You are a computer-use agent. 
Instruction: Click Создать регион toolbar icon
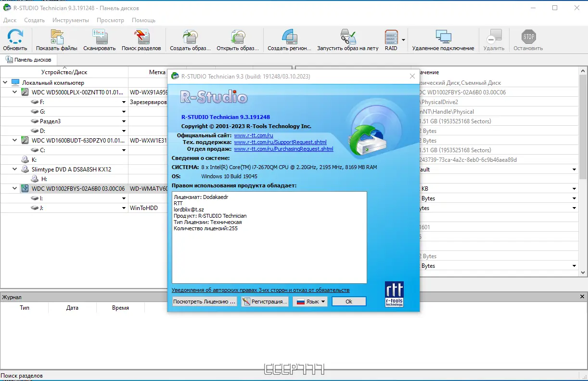pos(290,37)
